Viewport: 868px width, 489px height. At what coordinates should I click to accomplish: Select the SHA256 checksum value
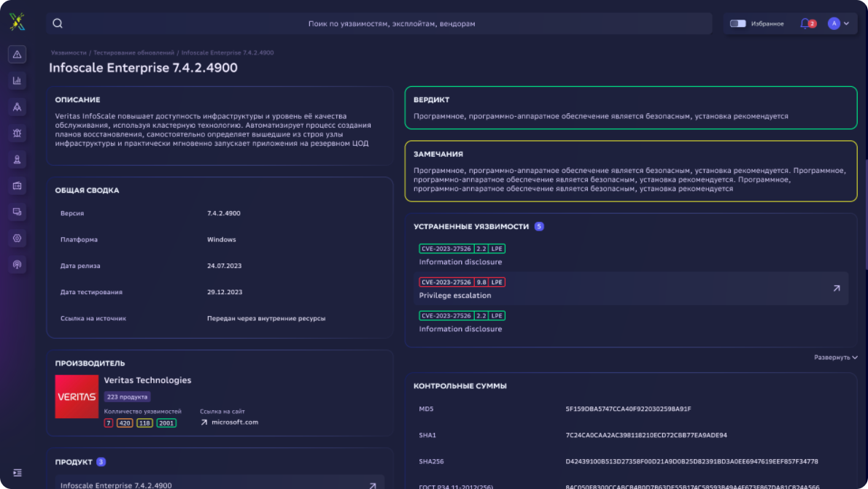(691, 461)
